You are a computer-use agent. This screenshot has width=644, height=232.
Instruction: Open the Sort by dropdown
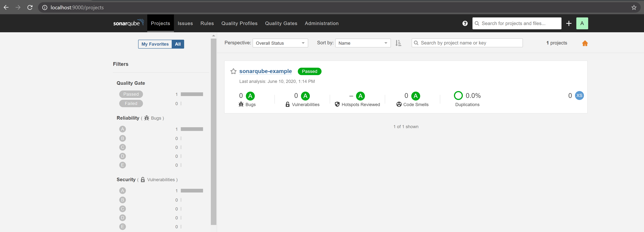point(363,43)
